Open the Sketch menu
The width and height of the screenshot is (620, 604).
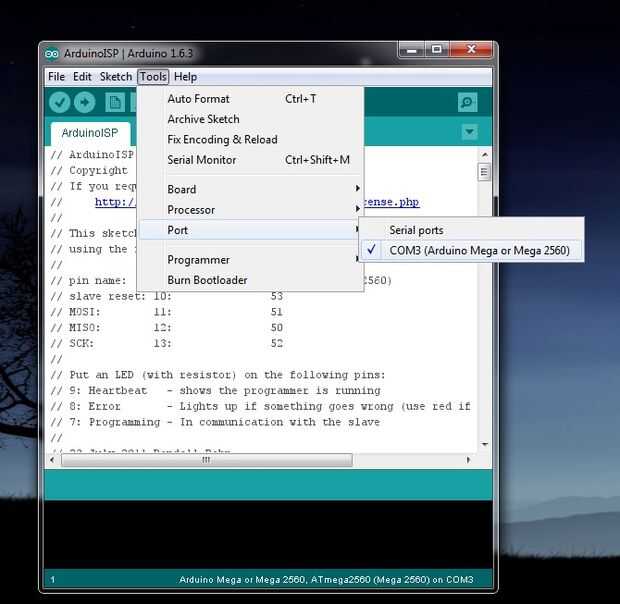(115, 77)
